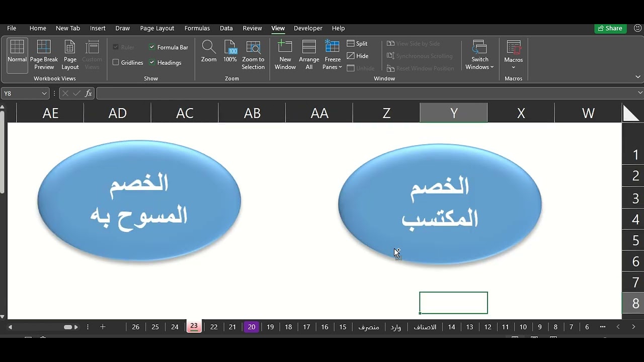Click Arrange All windows
Image resolution: width=644 pixels, height=362 pixels.
pyautogui.click(x=309, y=55)
